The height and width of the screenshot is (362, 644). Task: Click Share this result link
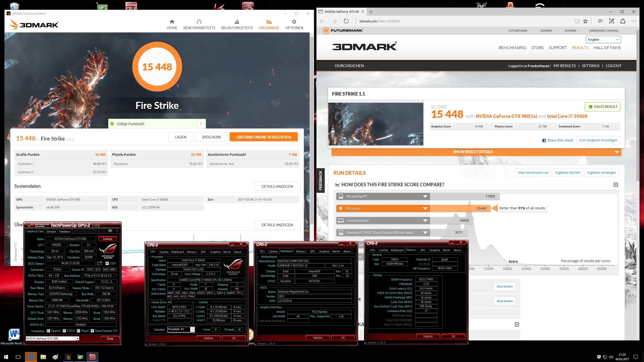pyautogui.click(x=557, y=140)
